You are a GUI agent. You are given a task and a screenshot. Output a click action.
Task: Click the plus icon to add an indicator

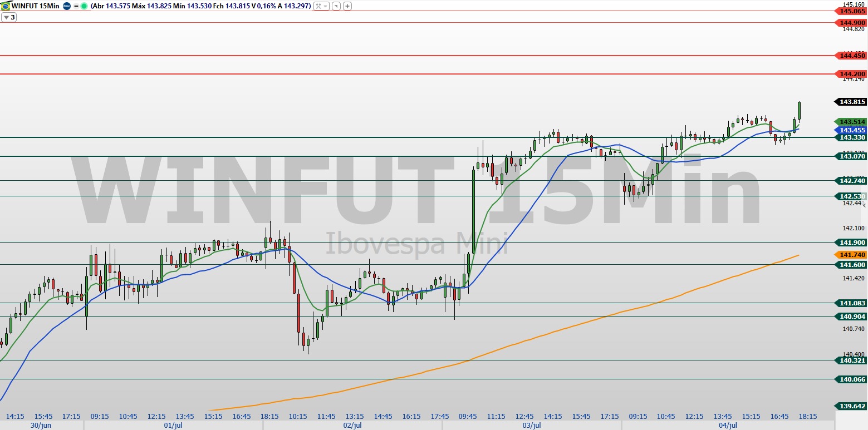coord(347,7)
